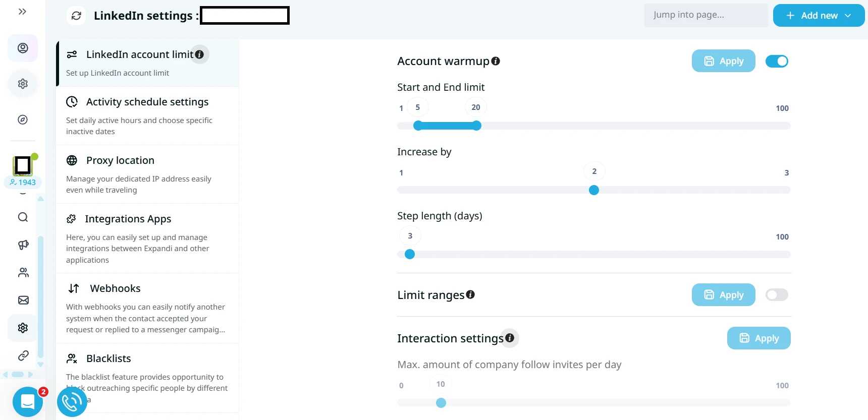Screen dimensions: 868x420
Task: Click the Add new button
Action: 819,16
